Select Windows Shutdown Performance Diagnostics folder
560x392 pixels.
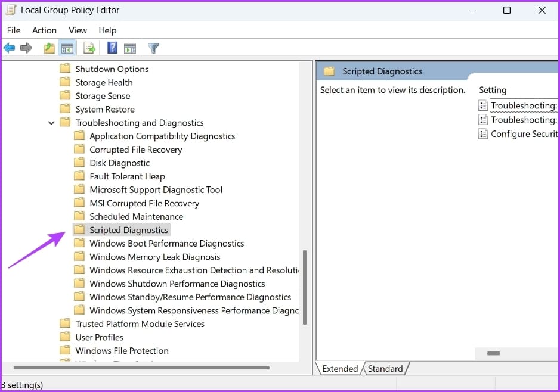(x=177, y=284)
